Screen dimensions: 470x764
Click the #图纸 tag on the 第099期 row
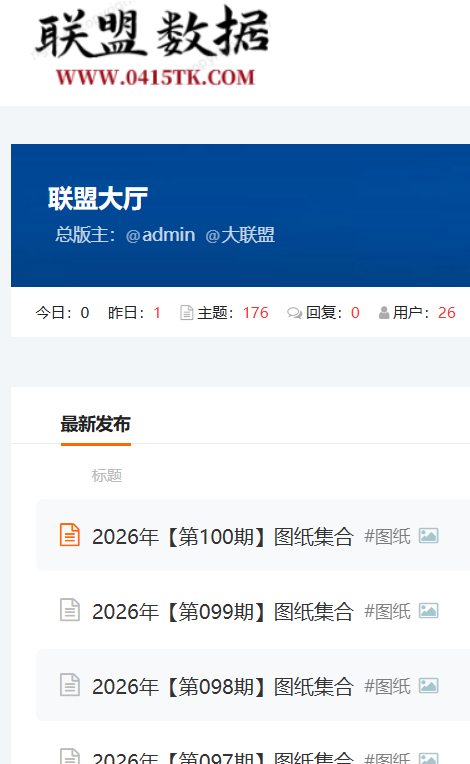pyautogui.click(x=388, y=611)
